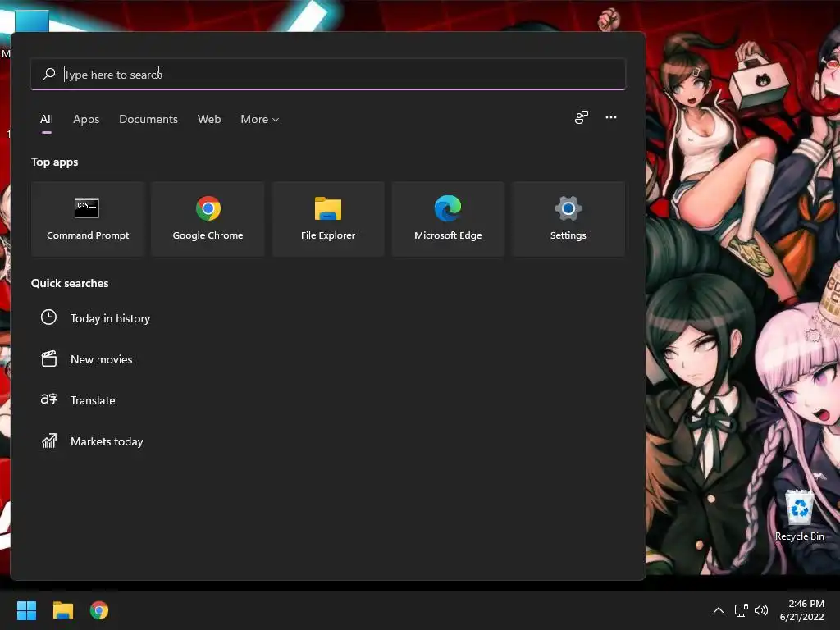
Task: Open the search account options icon
Action: tap(582, 117)
